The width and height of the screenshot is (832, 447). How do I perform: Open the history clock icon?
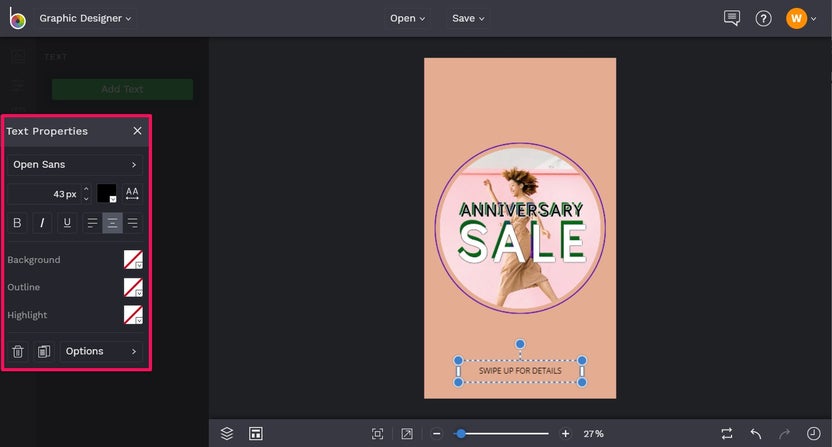click(x=814, y=433)
